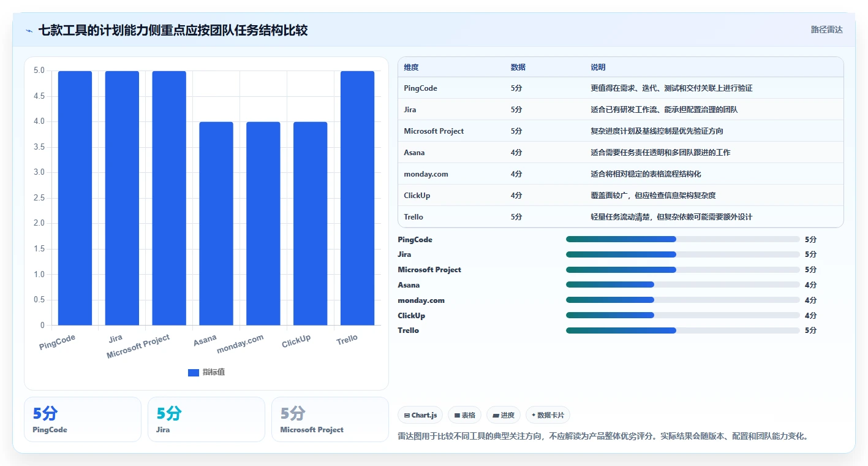Click the 5.0 tick on the chart's vertical axis
The height and width of the screenshot is (466, 868).
pos(39,71)
